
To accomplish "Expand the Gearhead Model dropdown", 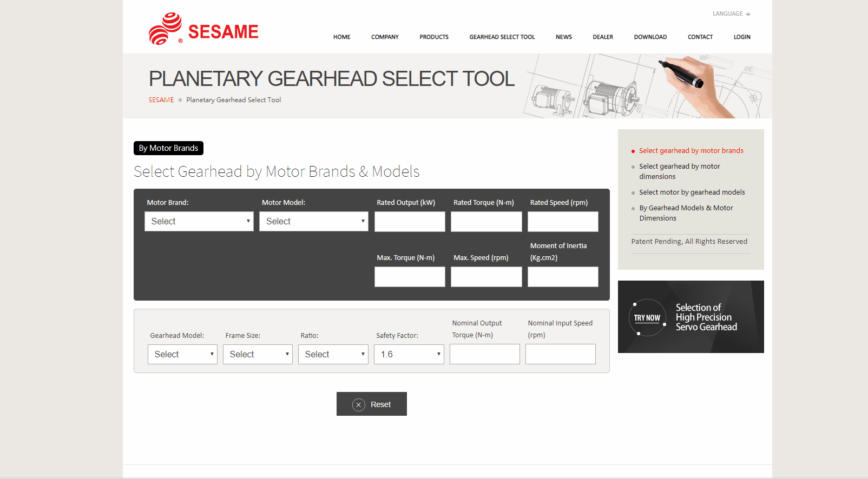I will click(x=182, y=354).
